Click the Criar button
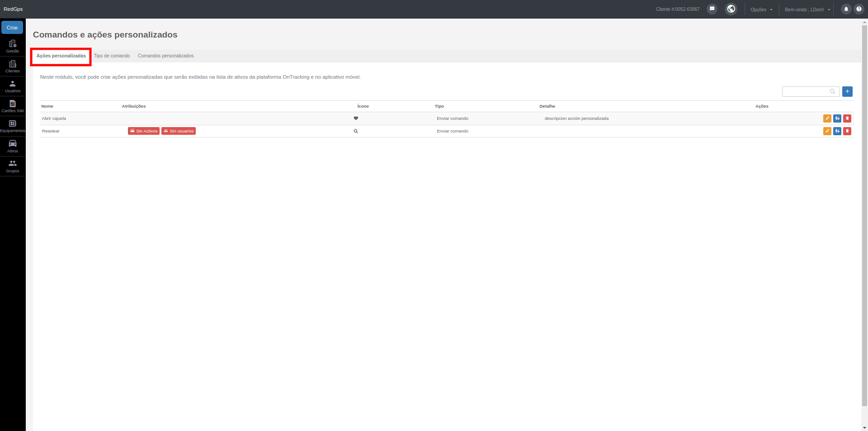Screen dimensions: 868x431 [12, 28]
